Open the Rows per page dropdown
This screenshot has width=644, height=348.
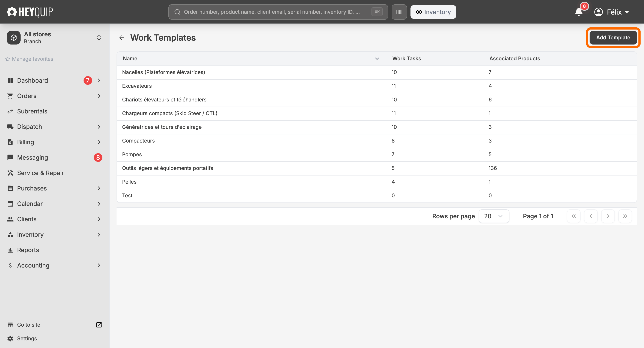(x=494, y=216)
